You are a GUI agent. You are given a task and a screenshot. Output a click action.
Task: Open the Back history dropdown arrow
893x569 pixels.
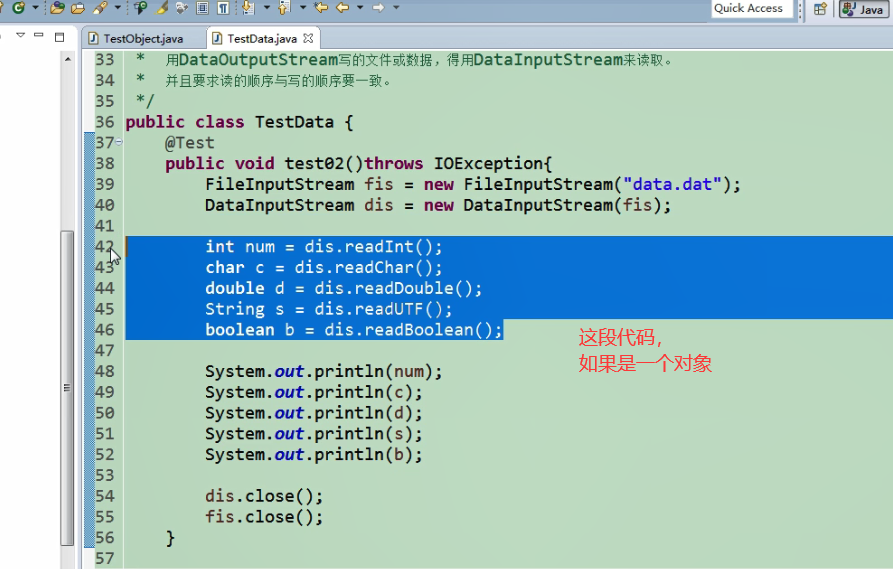360,7
